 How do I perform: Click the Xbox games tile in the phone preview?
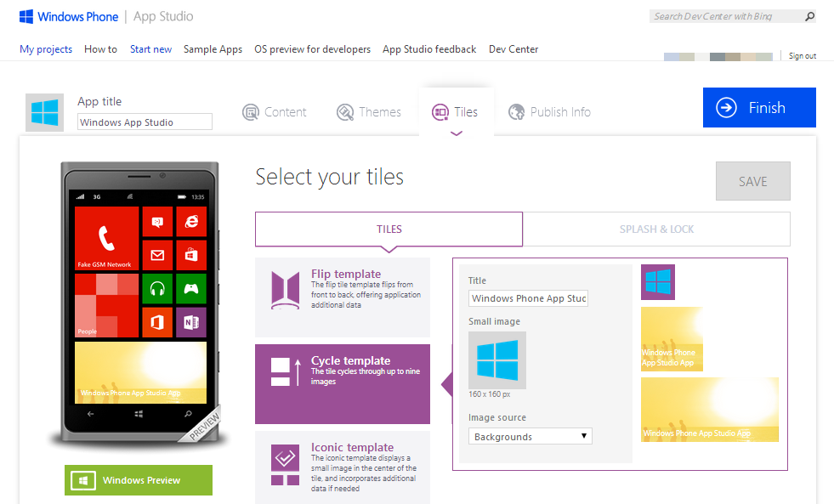[x=191, y=289]
